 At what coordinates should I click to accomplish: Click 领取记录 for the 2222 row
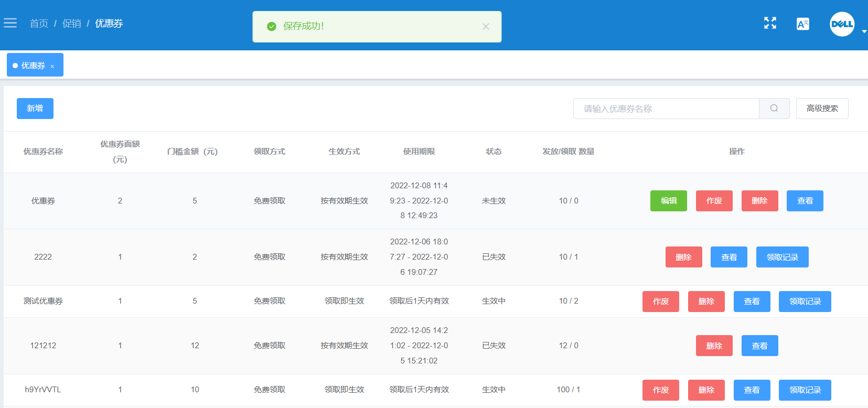(783, 257)
